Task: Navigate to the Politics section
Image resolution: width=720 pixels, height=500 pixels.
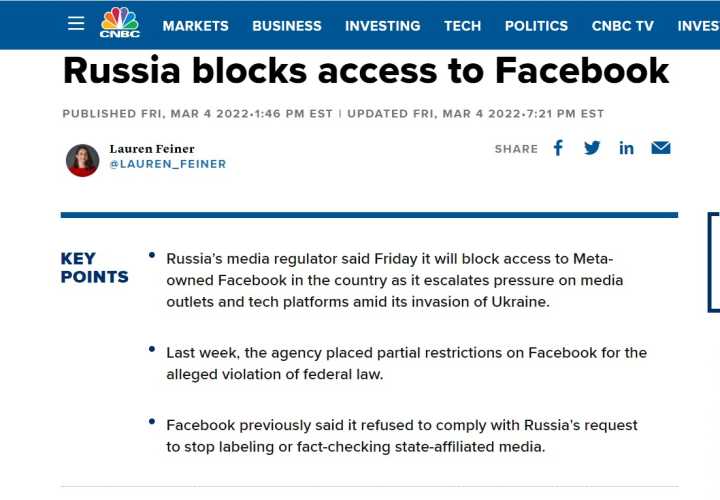Action: click(x=536, y=26)
